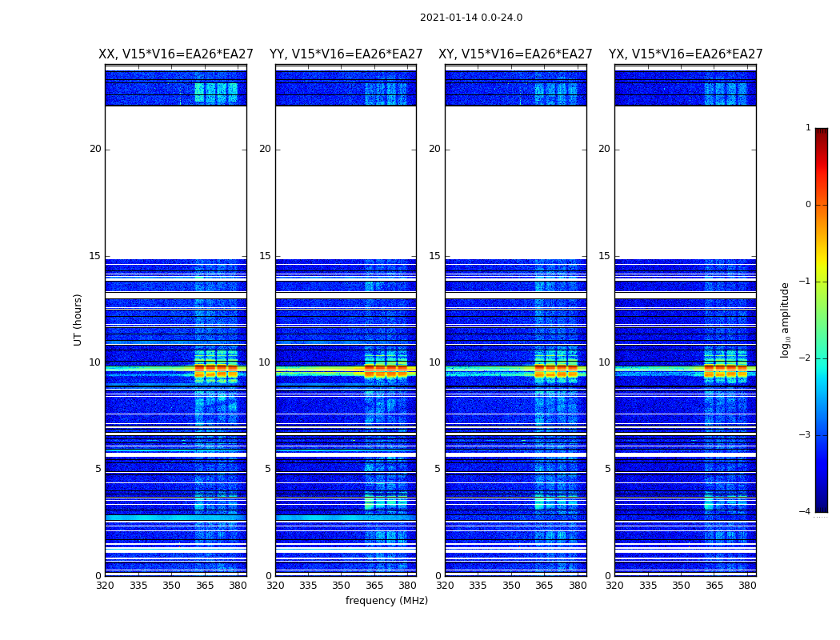Screen dimensions: 840x640
Task: Click the YX polarization panel title
Action: click(x=686, y=54)
